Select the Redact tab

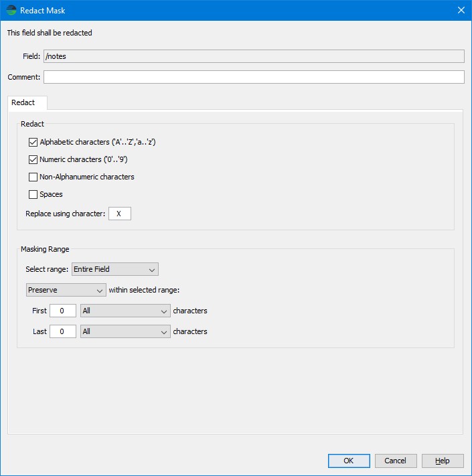click(x=27, y=102)
